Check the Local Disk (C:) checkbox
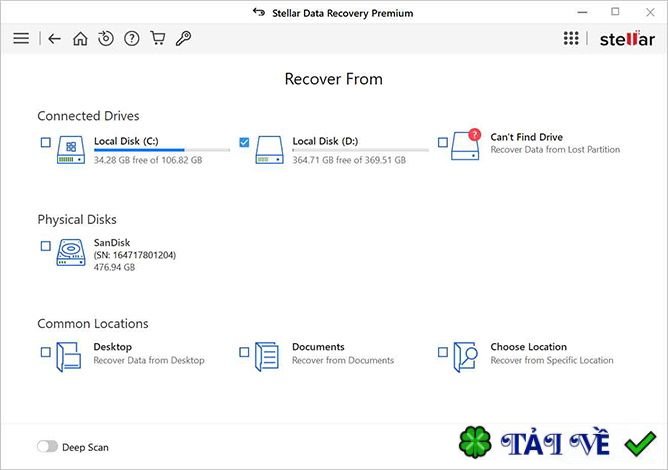This screenshot has width=668, height=470. click(x=46, y=142)
